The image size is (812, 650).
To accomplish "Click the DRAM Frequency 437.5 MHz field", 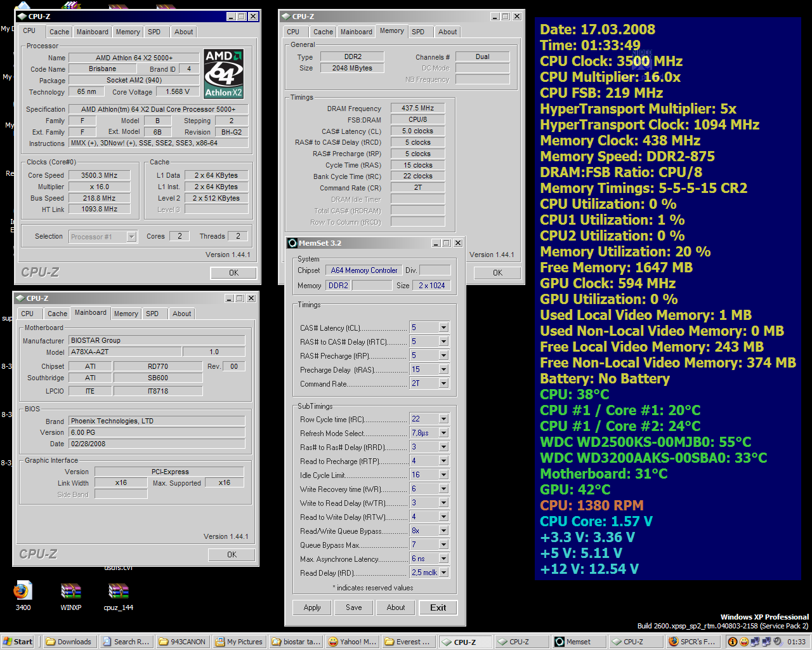I will 417,109.
